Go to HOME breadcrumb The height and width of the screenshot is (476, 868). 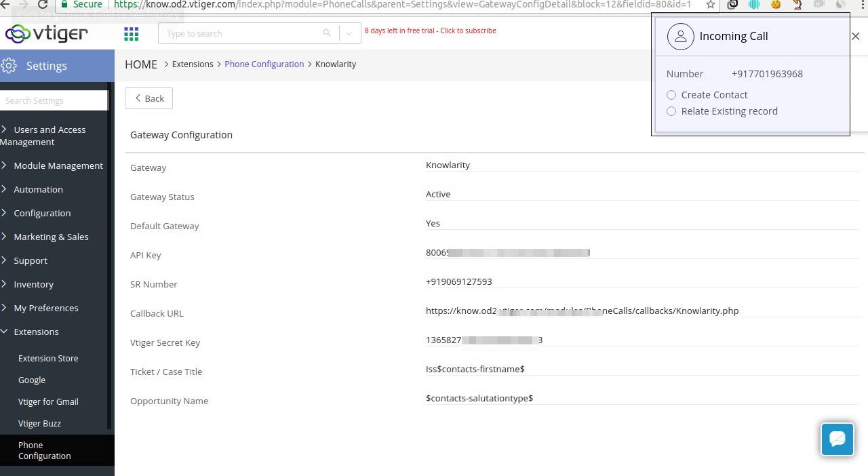(x=141, y=64)
